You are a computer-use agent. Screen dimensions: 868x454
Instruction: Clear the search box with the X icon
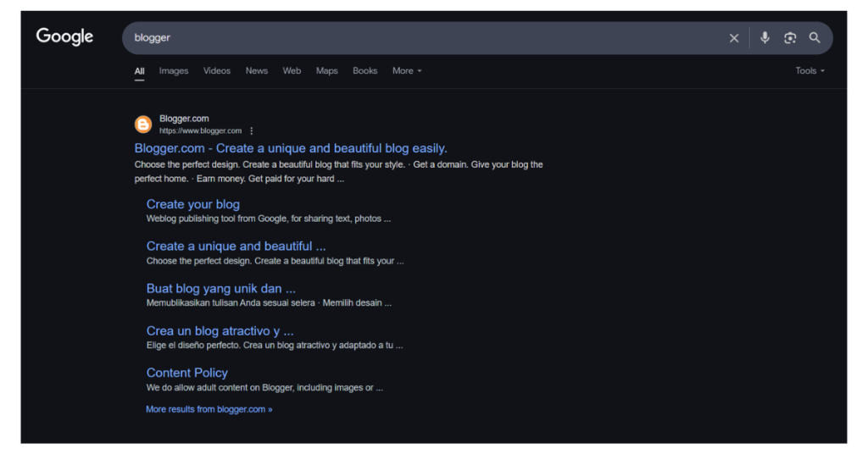[x=733, y=37]
